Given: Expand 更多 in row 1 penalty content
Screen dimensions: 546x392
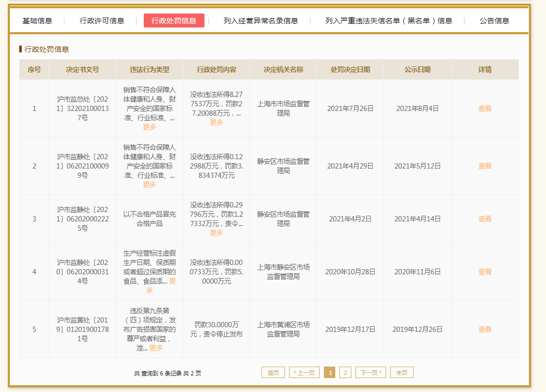Looking at the screenshot, I should click(216, 122).
